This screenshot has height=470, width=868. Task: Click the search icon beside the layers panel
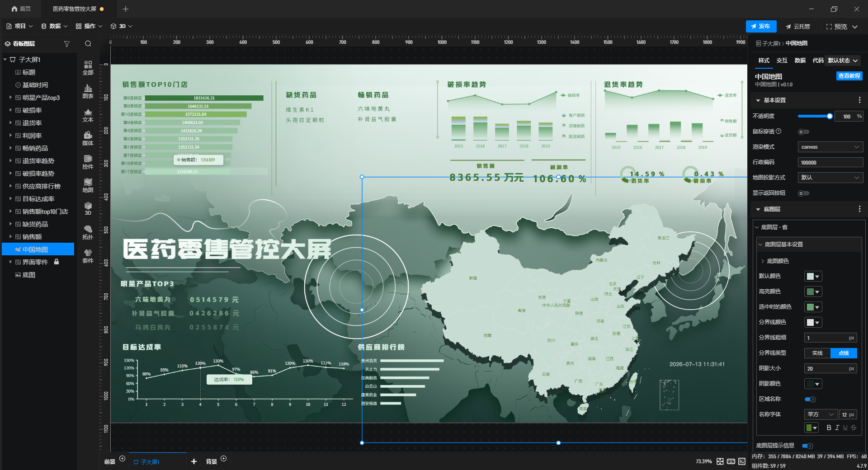coord(88,44)
